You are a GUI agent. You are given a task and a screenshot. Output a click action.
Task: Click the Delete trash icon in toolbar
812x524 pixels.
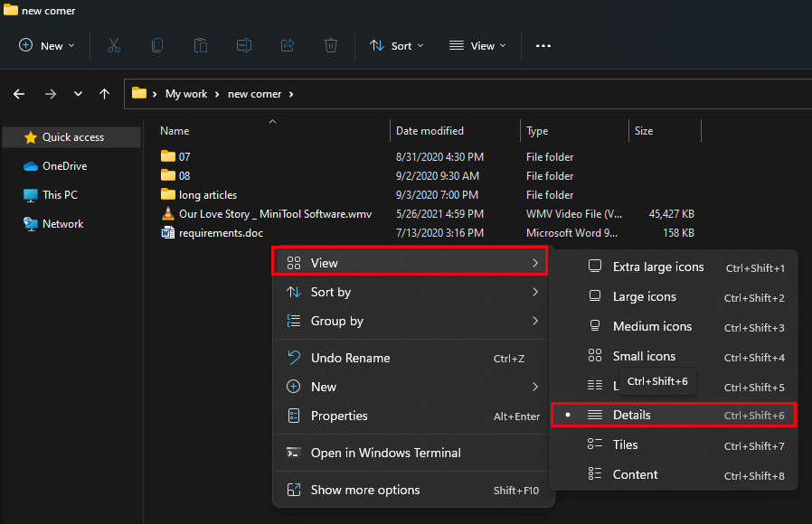coord(331,45)
